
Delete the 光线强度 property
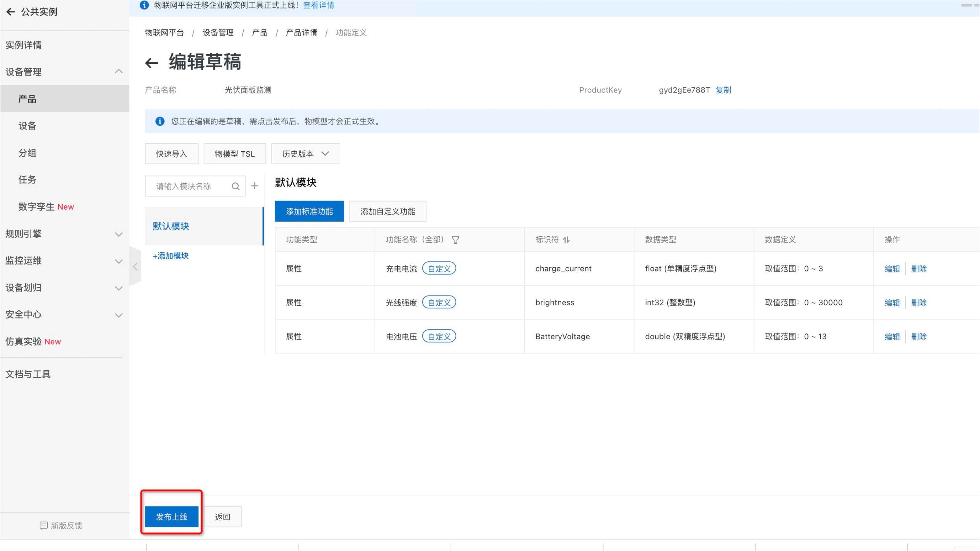click(919, 302)
